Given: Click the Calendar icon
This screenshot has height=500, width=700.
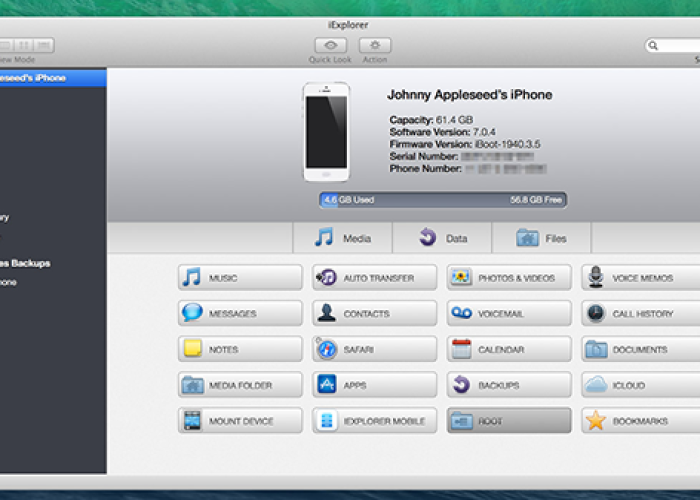Looking at the screenshot, I should pos(461,349).
